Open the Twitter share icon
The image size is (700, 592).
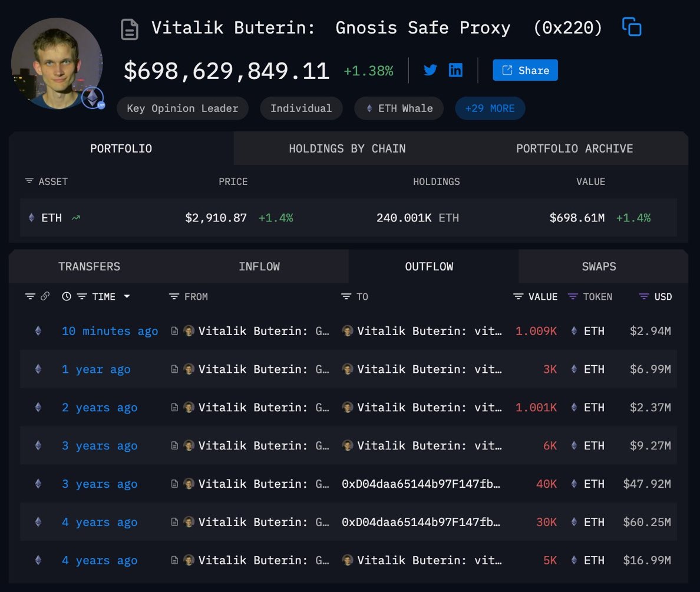(x=430, y=70)
